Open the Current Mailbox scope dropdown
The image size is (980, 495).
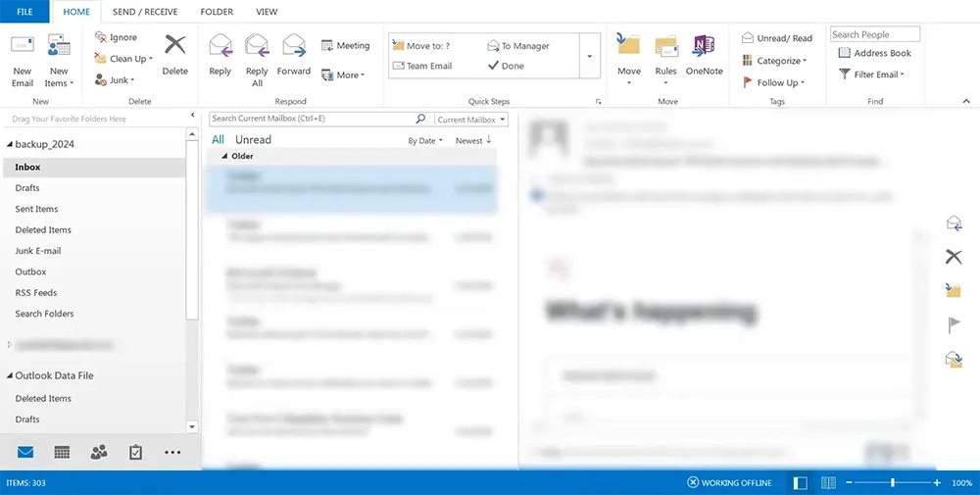[471, 120]
